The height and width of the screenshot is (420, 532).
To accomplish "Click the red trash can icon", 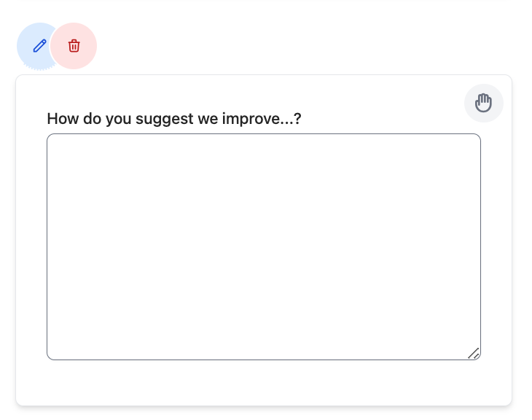I will 74,46.
